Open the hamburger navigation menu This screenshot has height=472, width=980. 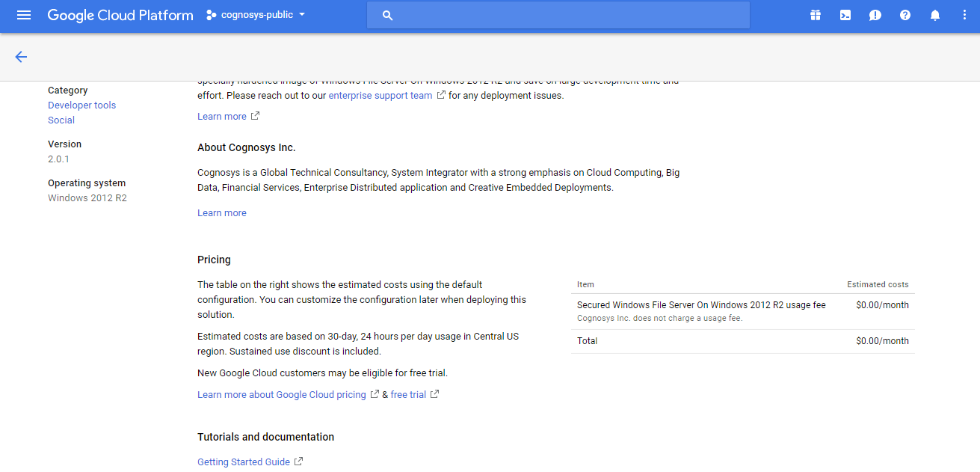(24, 15)
